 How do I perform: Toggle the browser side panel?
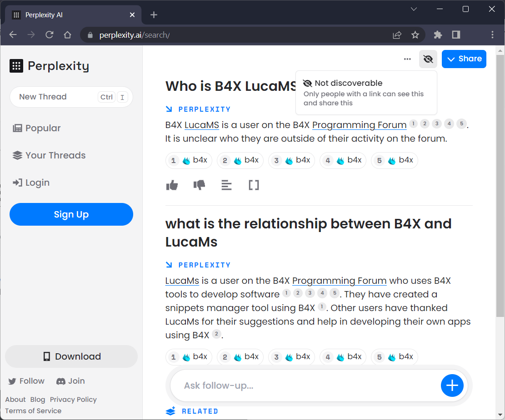(456, 35)
